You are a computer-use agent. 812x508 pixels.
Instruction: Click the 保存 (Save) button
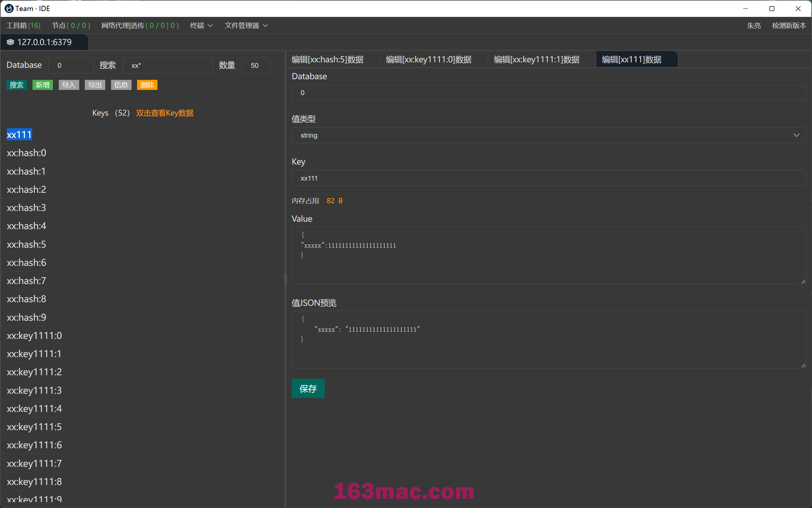click(x=308, y=388)
